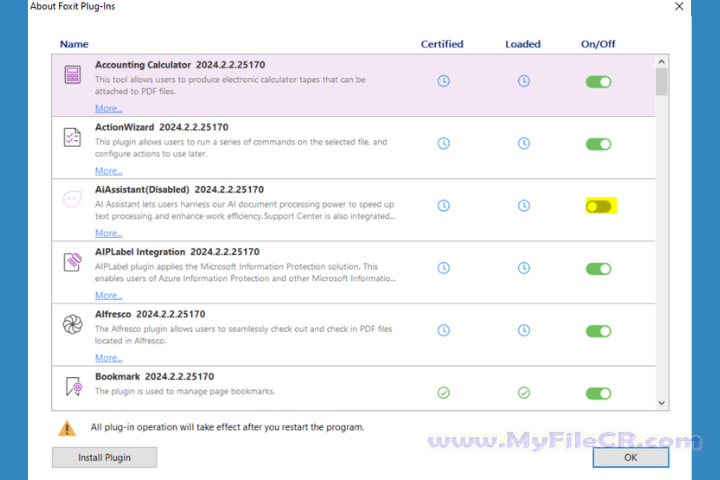Click Accounting Calculator certified clock icon
Image resolution: width=720 pixels, height=480 pixels.
click(x=444, y=81)
